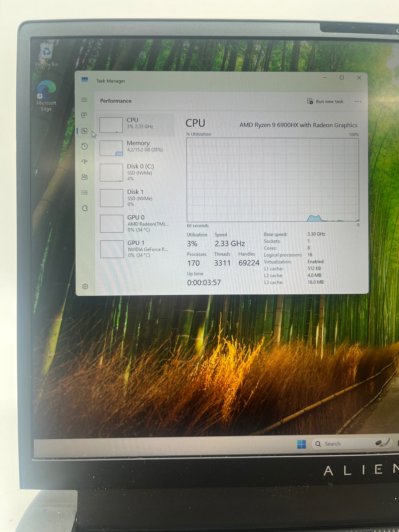The height and width of the screenshot is (532, 399).
Task: Open the Services page icon
Action: (85, 208)
